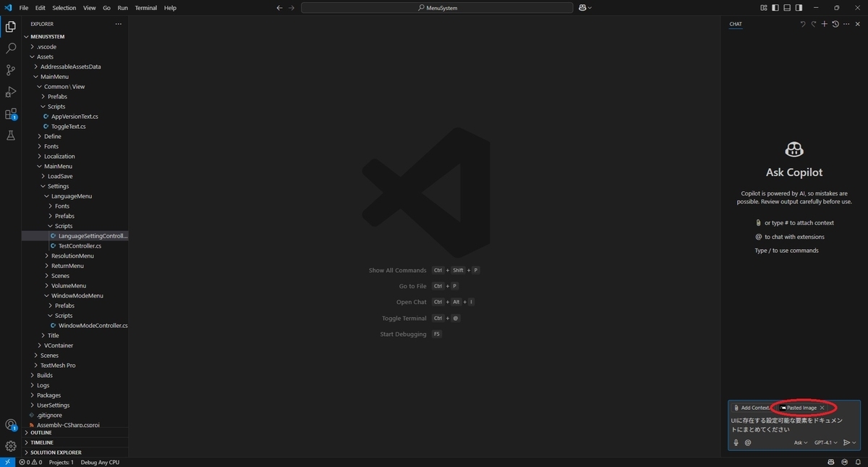Collapse the MENUSYSTEM root folder
Viewport: 868px width, 467px height.
coord(75,37)
